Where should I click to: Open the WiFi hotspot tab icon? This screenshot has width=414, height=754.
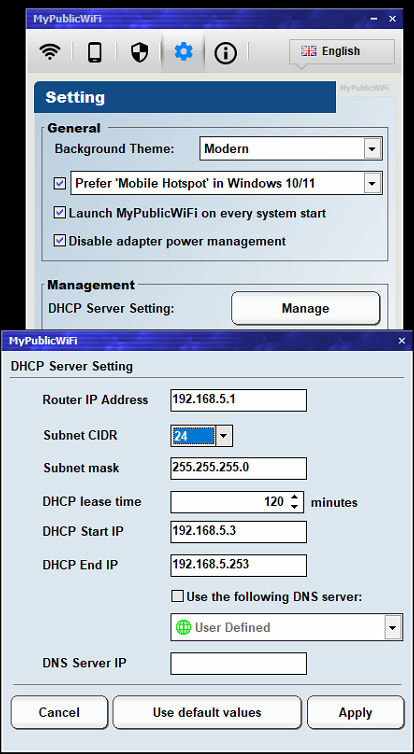pos(50,51)
